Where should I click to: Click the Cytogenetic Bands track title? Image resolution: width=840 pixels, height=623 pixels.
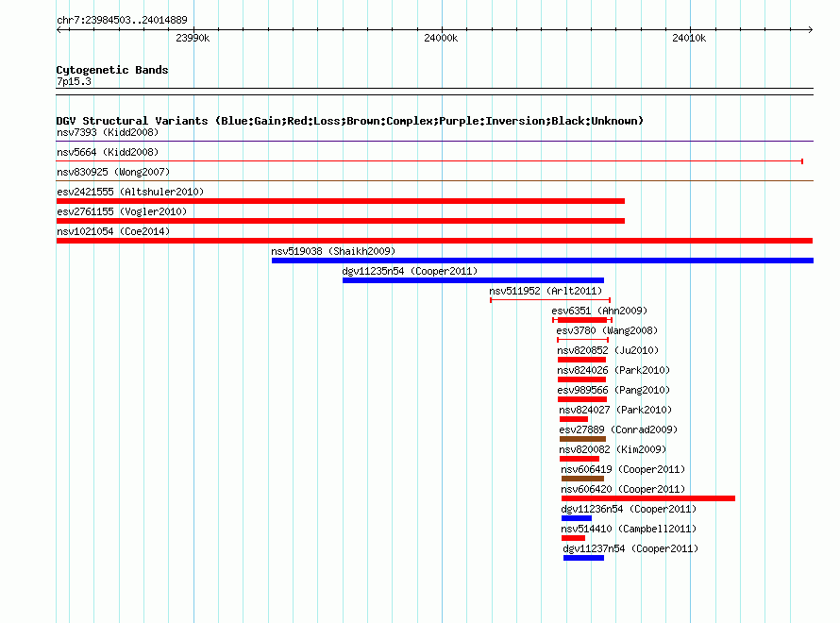point(112,70)
